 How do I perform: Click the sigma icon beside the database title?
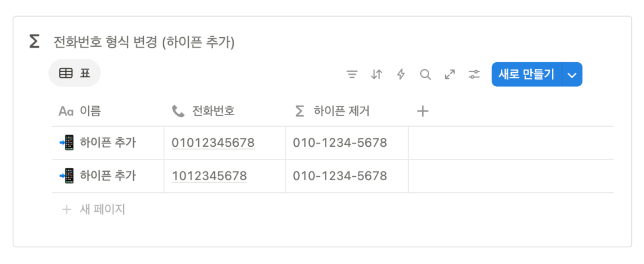34,42
